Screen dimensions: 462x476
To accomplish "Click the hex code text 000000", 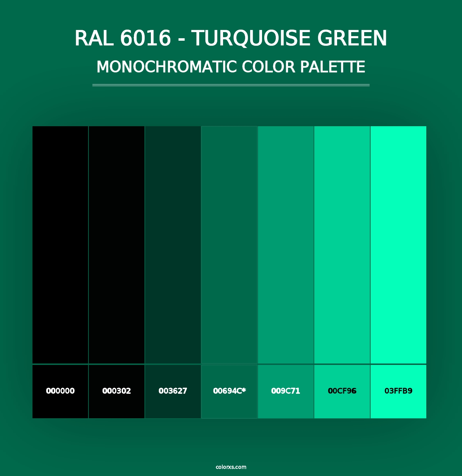I will pyautogui.click(x=60, y=391).
